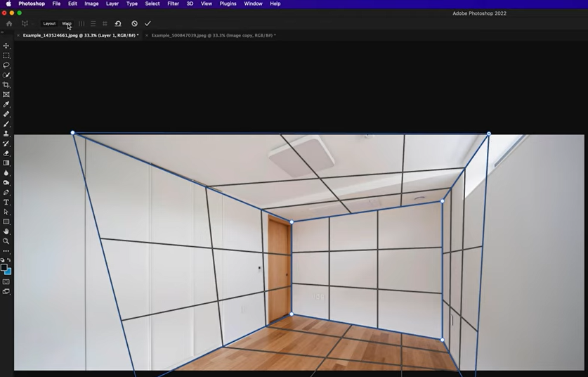Select the Crop tool

pos(6,85)
